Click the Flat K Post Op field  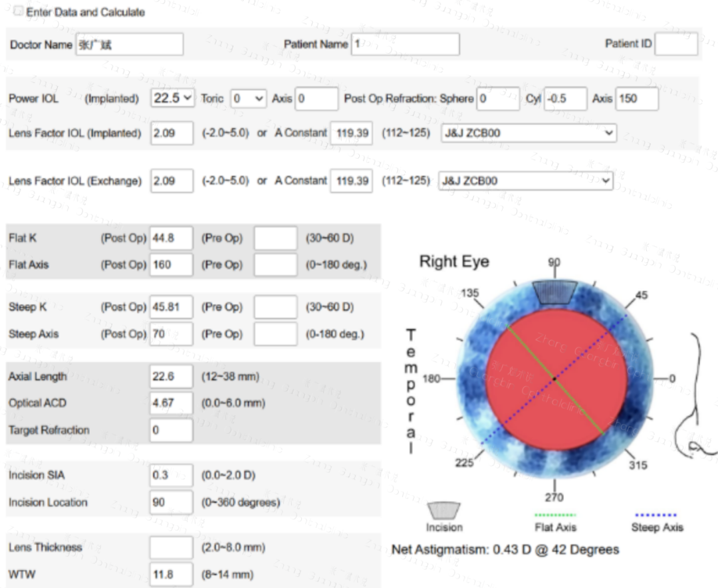coord(172,238)
